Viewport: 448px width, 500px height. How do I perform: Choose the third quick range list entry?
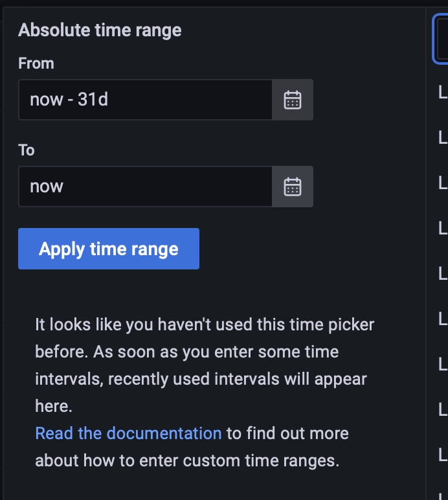[x=443, y=183]
